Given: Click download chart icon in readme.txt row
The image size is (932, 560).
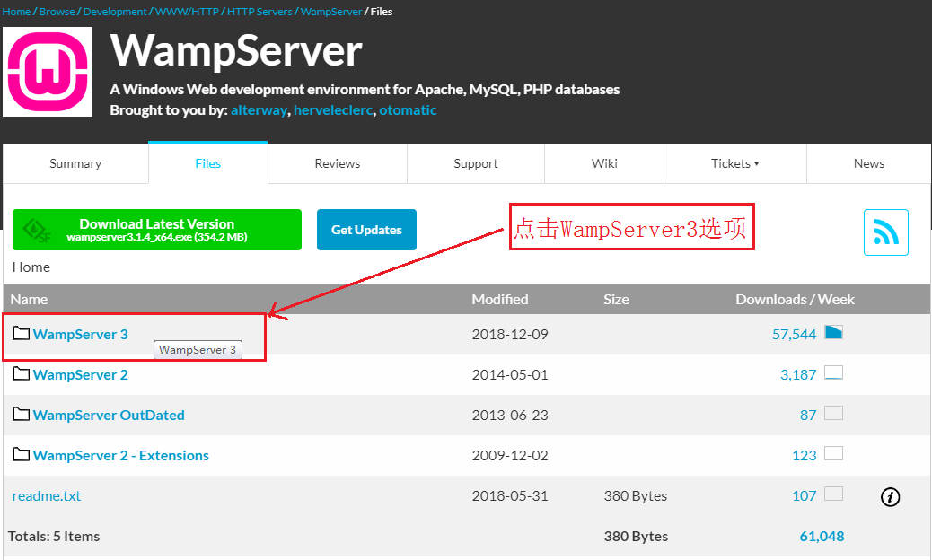Looking at the screenshot, I should pos(833,494).
